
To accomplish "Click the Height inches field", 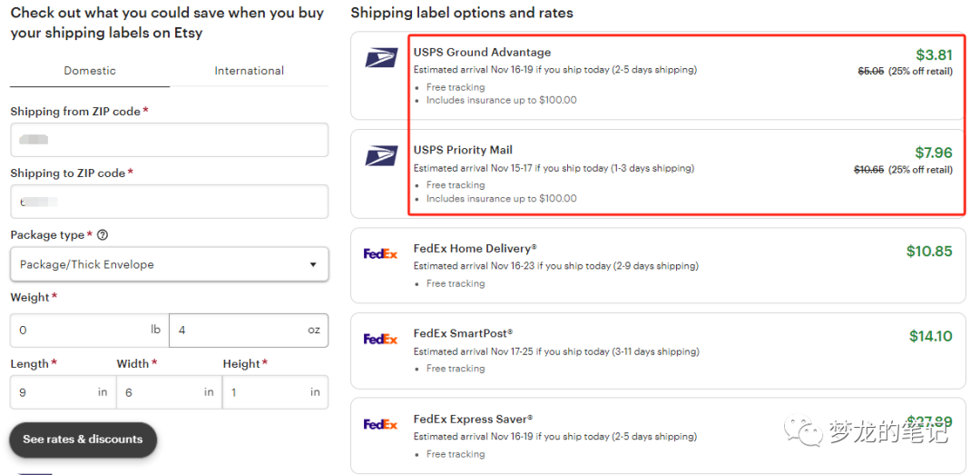I will click(x=265, y=392).
